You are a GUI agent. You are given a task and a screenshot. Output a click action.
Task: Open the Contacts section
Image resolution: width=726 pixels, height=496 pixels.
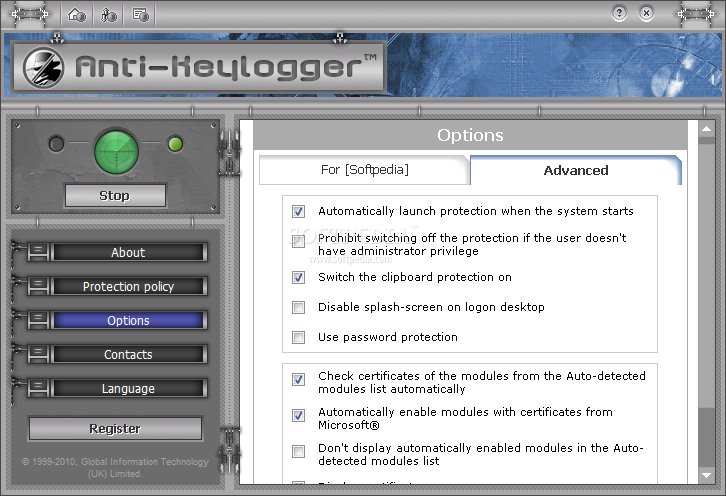pos(128,354)
